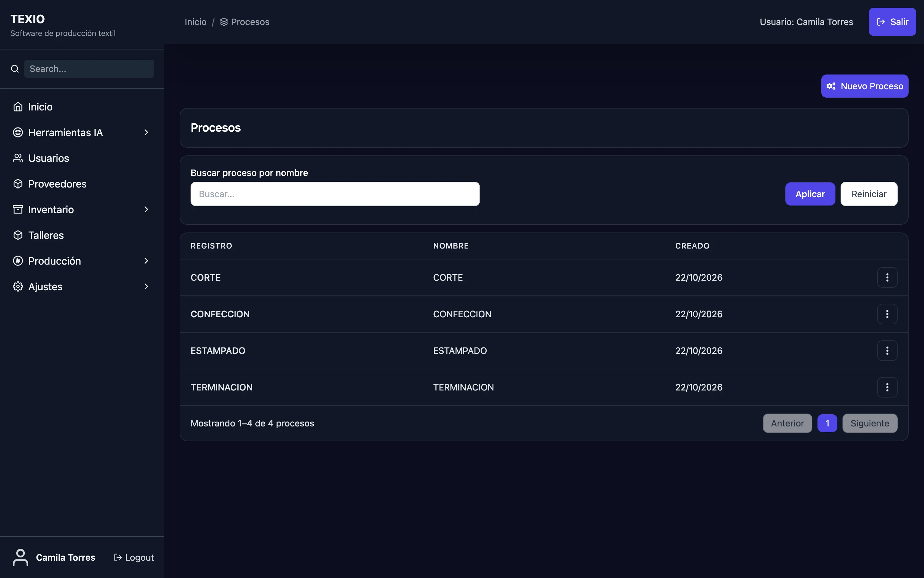The image size is (924, 578).
Task: Click the Inicio home icon in sidebar
Action: 18,107
